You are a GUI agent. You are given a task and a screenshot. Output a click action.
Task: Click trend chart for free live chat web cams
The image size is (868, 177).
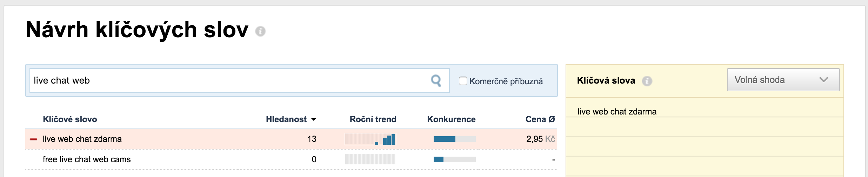(370, 159)
